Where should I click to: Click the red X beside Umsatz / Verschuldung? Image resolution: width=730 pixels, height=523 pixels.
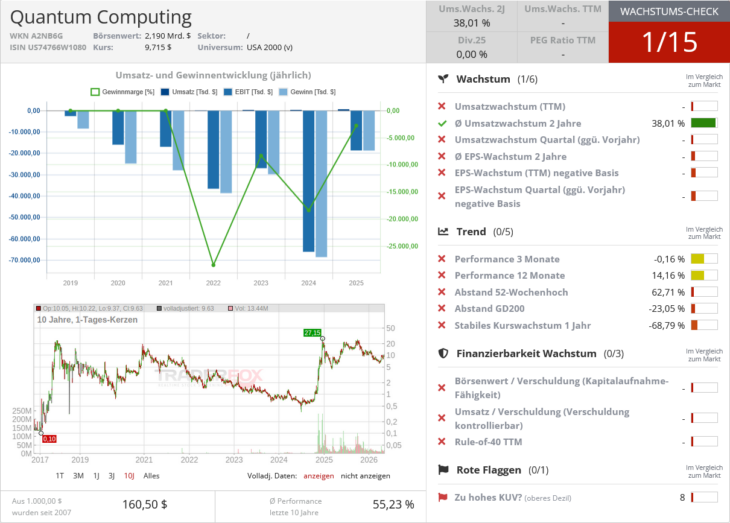[442, 418]
